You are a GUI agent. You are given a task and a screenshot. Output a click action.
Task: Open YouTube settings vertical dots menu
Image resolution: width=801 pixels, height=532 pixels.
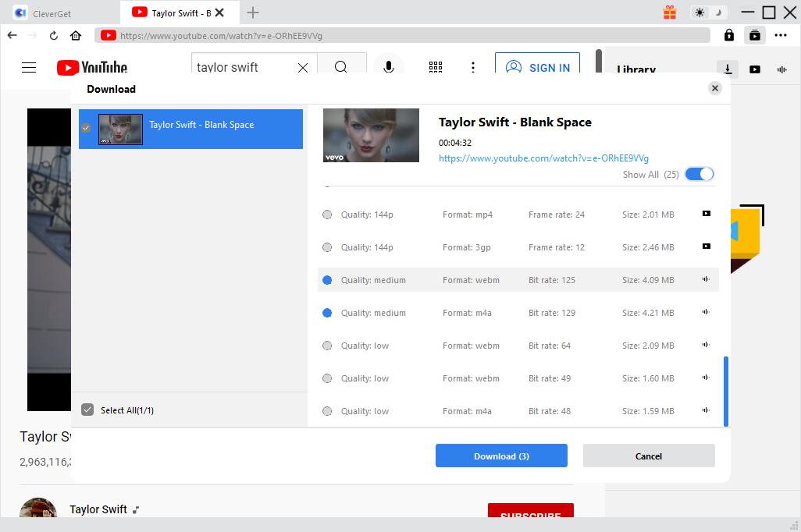472,68
